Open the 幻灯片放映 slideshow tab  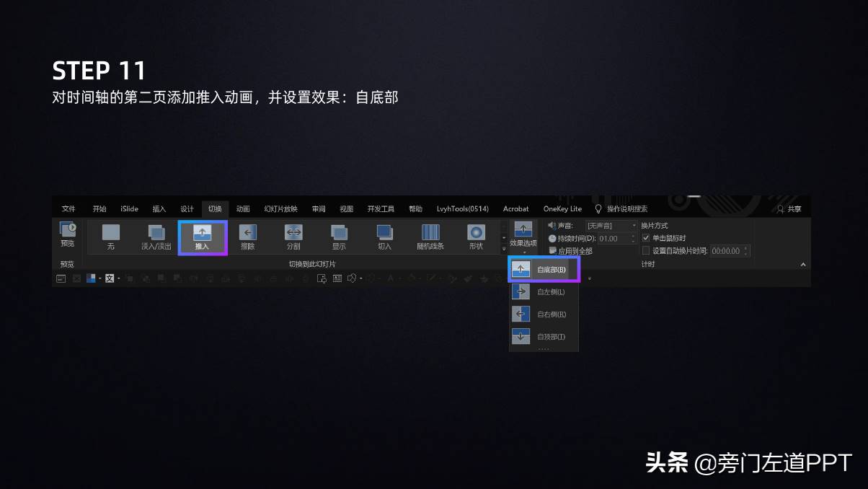click(280, 208)
